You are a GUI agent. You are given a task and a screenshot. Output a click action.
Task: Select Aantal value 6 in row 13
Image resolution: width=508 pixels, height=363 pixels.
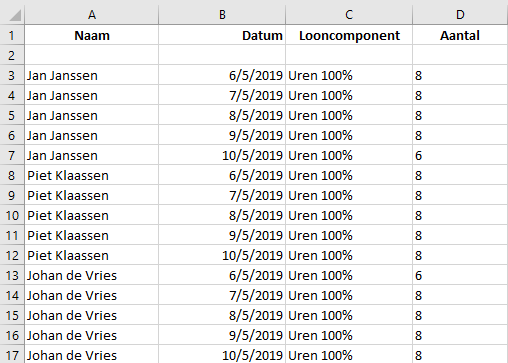pyautogui.click(x=460, y=275)
